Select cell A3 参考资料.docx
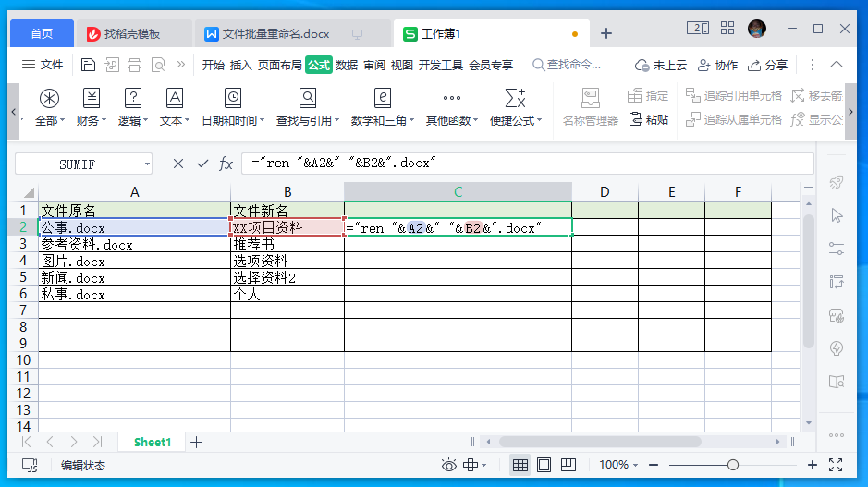The image size is (868, 487). [x=135, y=244]
